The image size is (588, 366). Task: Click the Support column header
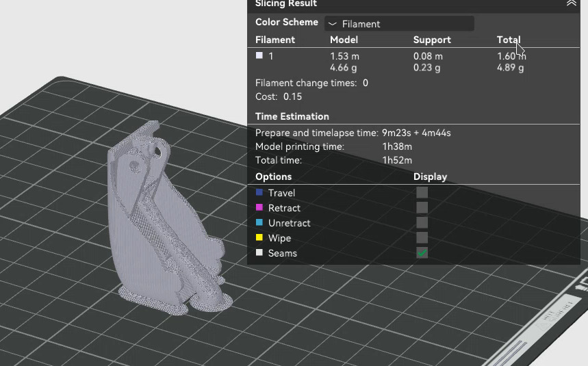[x=432, y=40]
